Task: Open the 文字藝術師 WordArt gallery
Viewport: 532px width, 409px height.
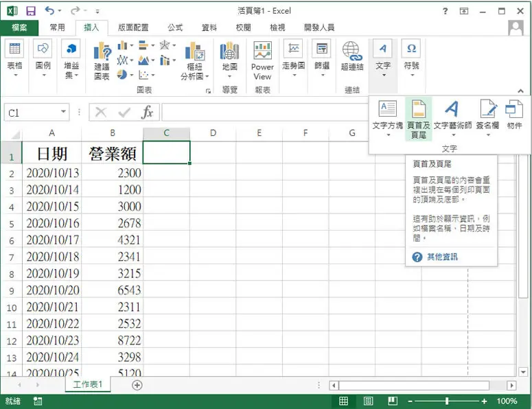Action: tap(452, 119)
